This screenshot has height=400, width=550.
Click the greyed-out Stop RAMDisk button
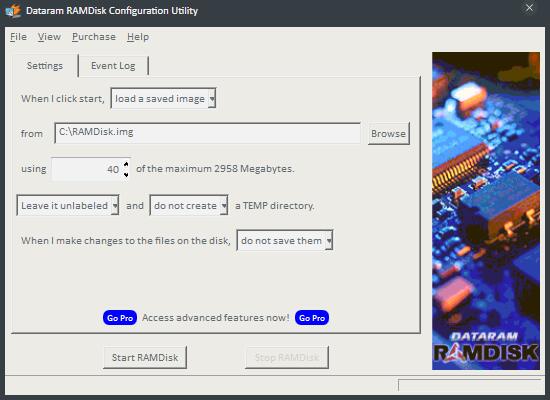(x=287, y=357)
